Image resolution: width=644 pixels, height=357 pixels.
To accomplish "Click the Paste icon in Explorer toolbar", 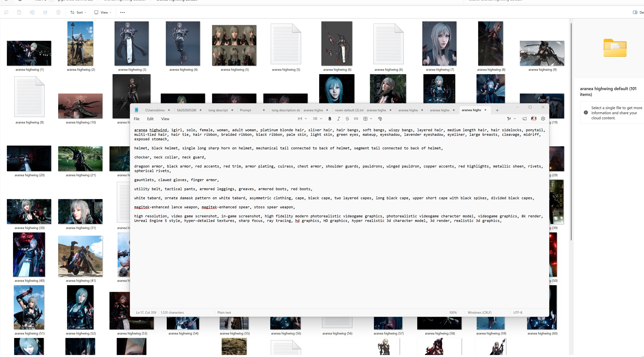I will (x=19, y=13).
